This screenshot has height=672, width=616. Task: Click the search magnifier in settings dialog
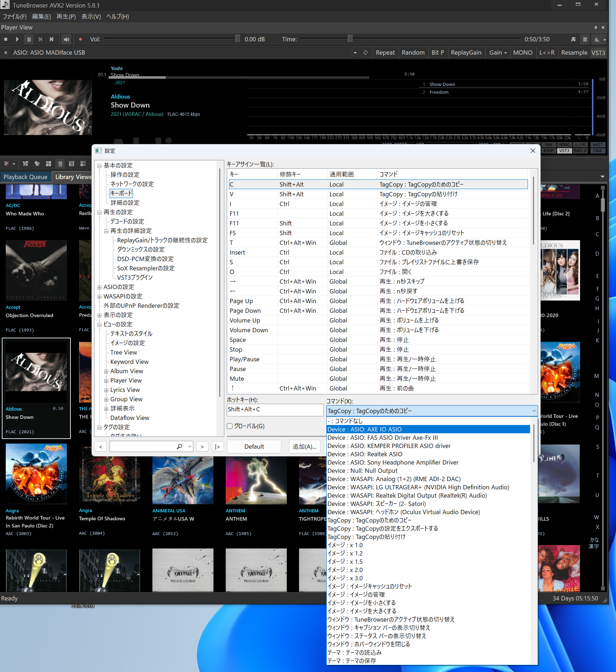coord(179,446)
